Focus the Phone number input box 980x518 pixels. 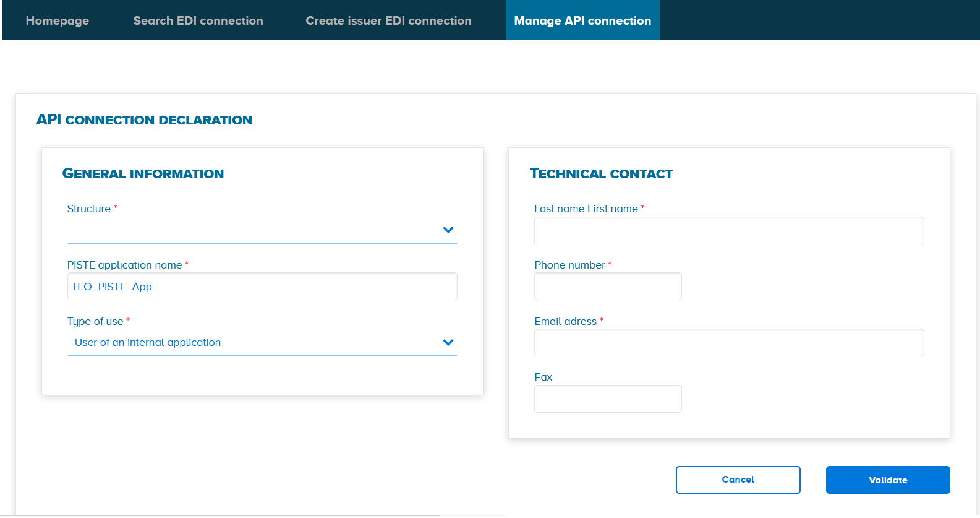pos(607,287)
